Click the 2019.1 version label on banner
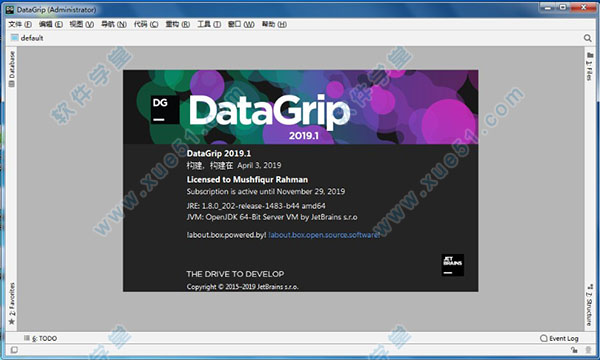The image size is (600, 360). (304, 135)
